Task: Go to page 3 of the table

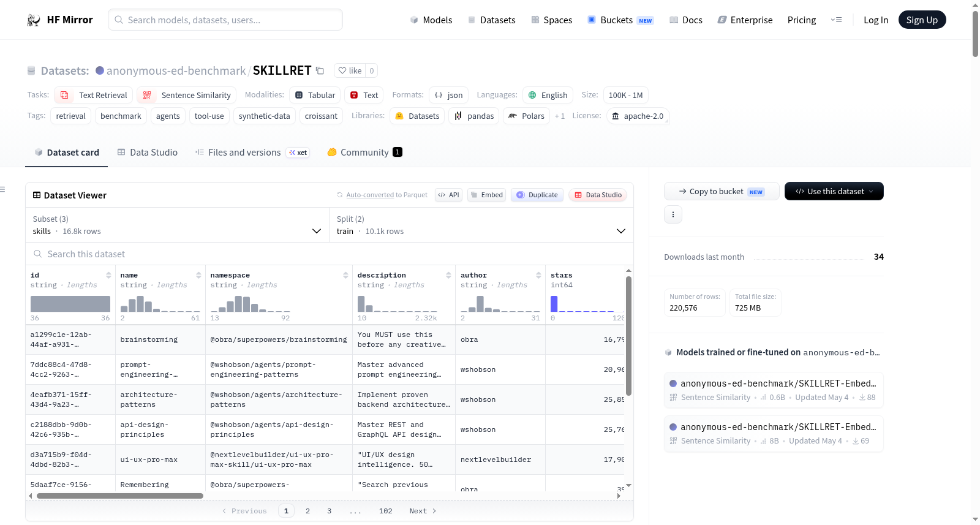Action: point(330,511)
